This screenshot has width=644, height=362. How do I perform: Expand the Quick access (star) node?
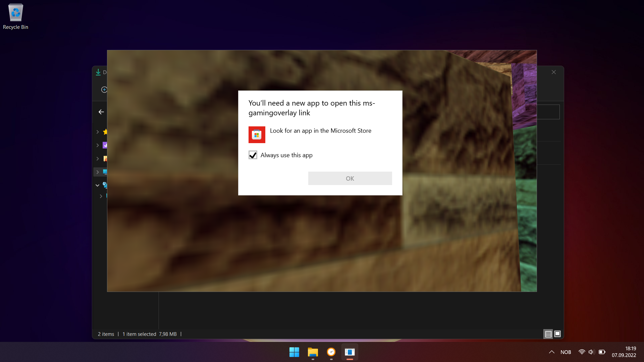pyautogui.click(x=98, y=132)
